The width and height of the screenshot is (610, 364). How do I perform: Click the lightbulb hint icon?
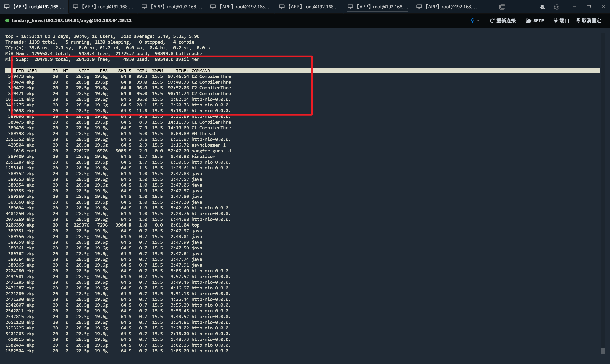tap(472, 20)
